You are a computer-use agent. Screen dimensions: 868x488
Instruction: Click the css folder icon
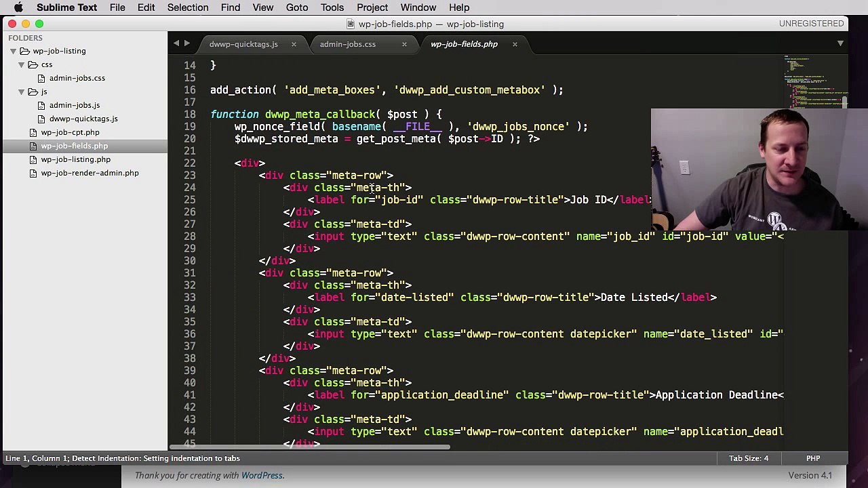(33, 64)
